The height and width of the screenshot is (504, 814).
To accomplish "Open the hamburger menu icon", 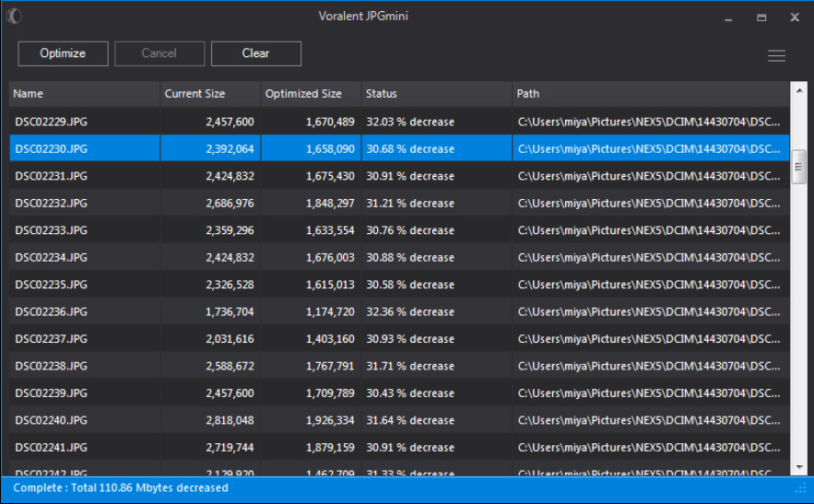I will (x=776, y=55).
